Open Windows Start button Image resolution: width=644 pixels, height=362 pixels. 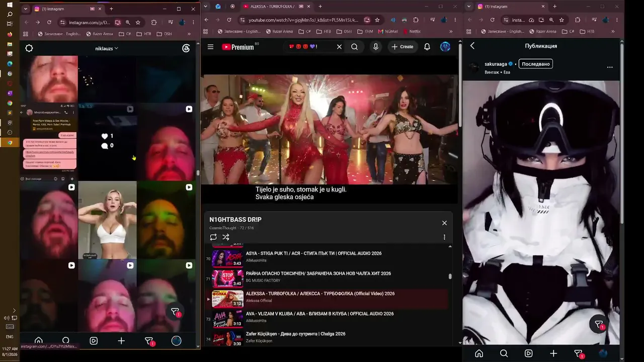click(x=10, y=4)
